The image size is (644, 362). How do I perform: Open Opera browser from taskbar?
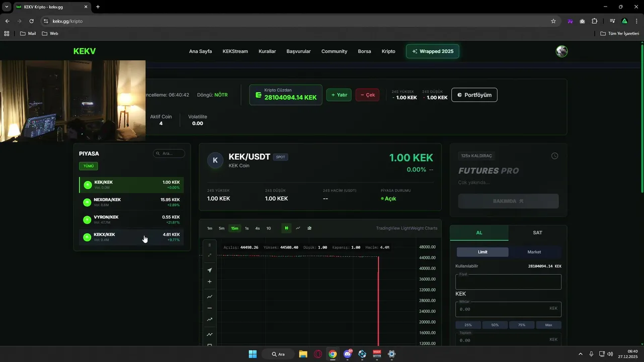coord(318,354)
